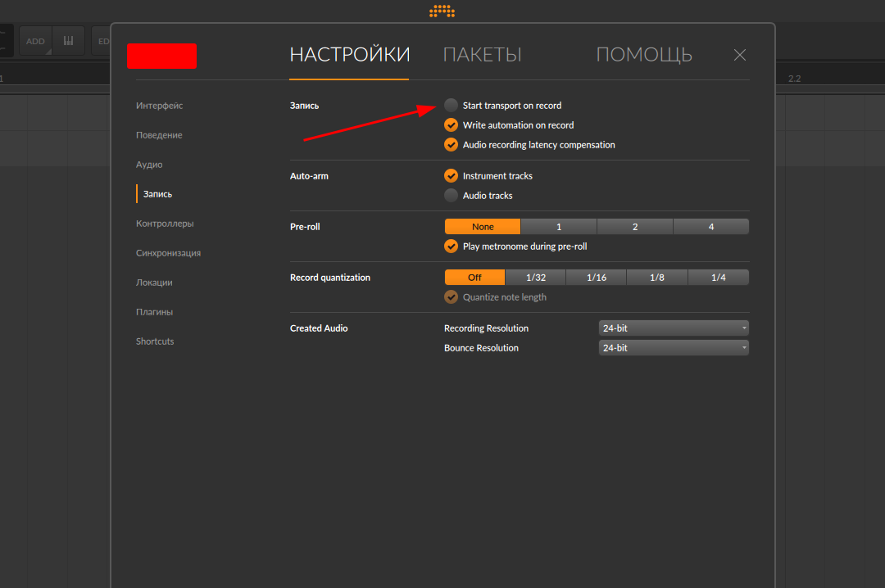Open the Recording Resolution dropdown
885x588 pixels.
[674, 328]
